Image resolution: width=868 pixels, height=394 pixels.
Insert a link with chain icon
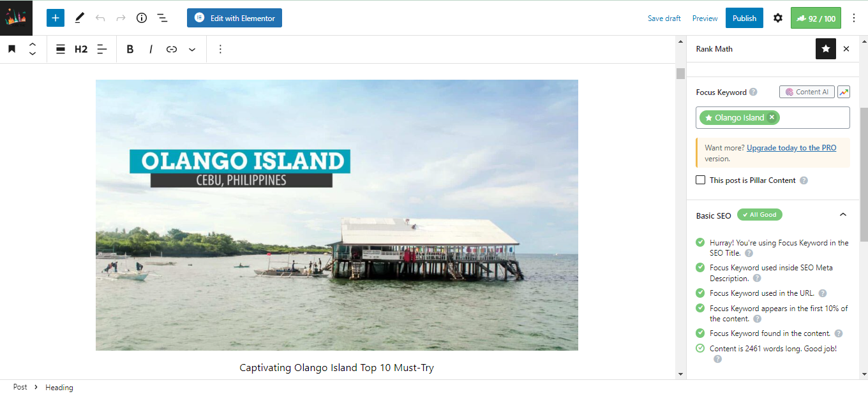click(x=171, y=49)
